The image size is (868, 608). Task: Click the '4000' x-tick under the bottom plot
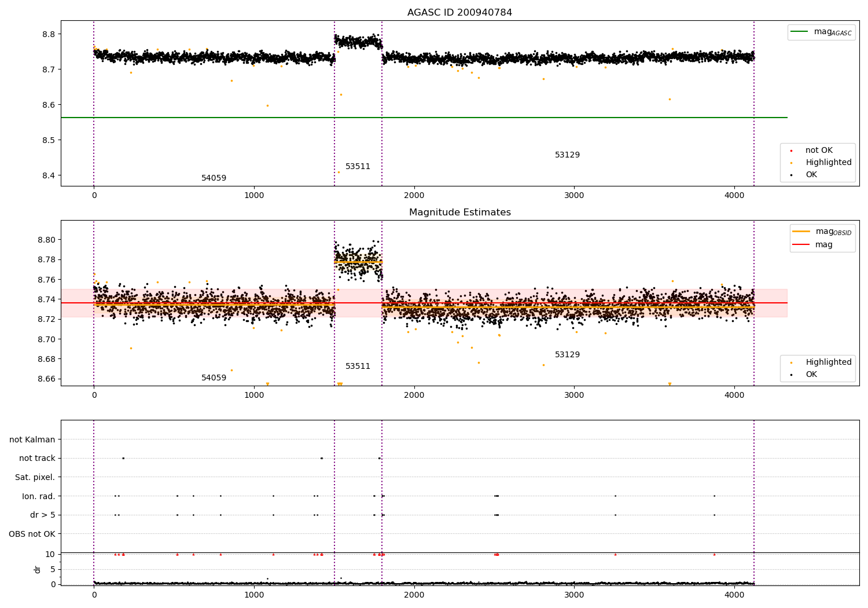[x=734, y=595]
